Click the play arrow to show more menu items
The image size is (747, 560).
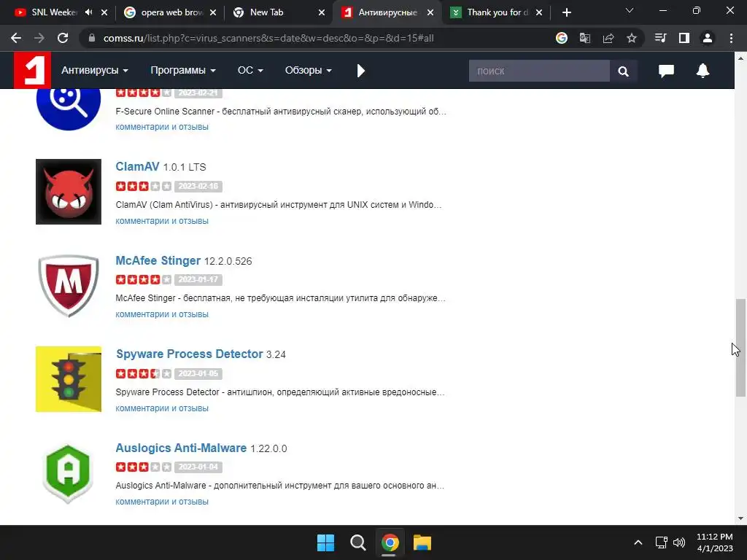(360, 71)
